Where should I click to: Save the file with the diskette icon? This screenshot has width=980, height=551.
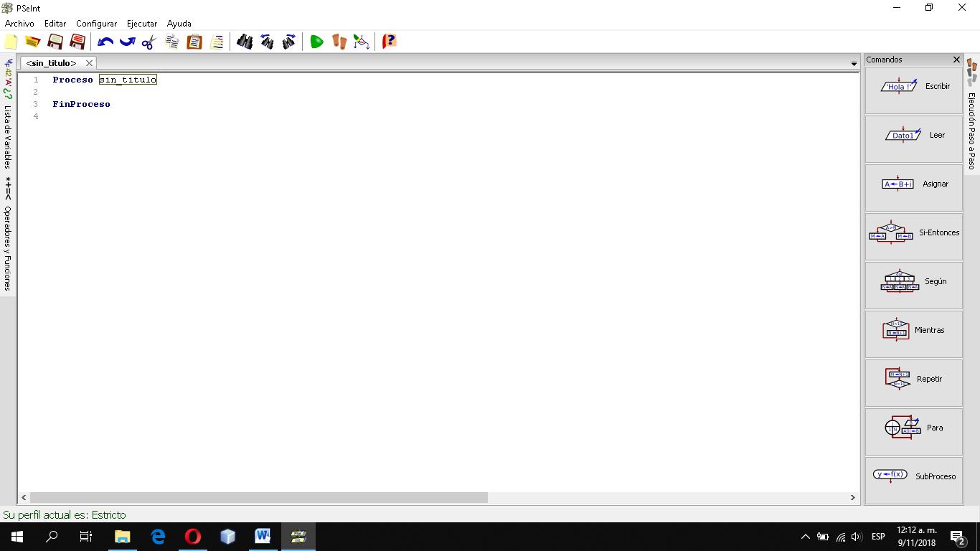(54, 42)
